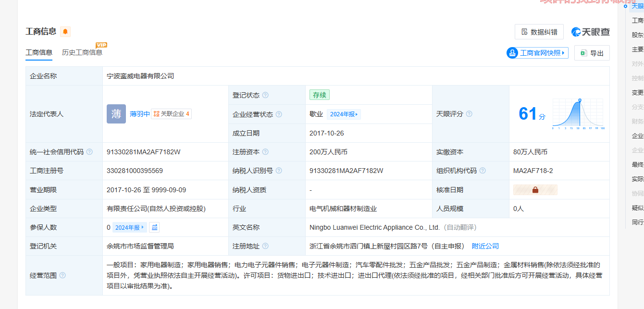Viewport: 644px width, 309px height.
Task: Click the 薄 avatar of the legal representative
Action: (116, 114)
